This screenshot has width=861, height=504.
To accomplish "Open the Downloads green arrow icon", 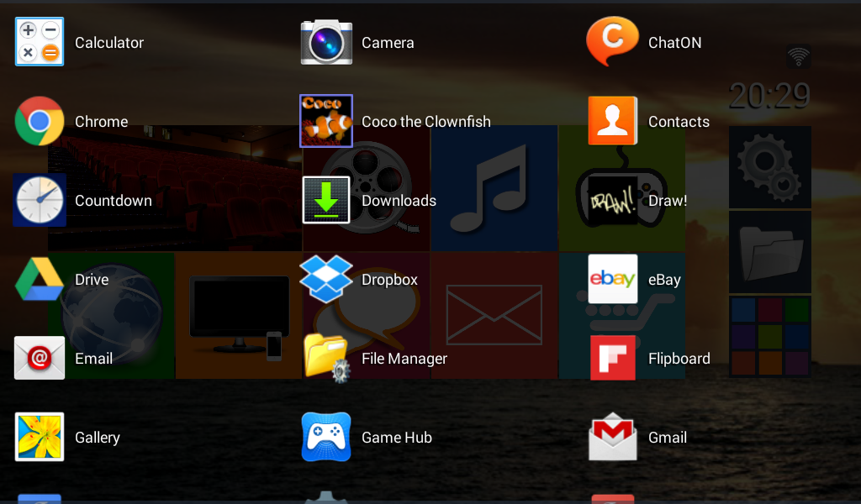I will [326, 200].
